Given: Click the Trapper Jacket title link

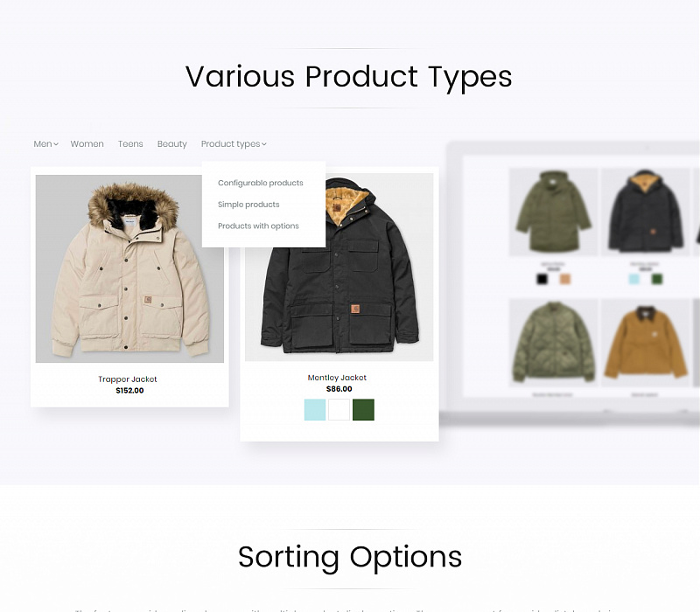Looking at the screenshot, I should (128, 379).
